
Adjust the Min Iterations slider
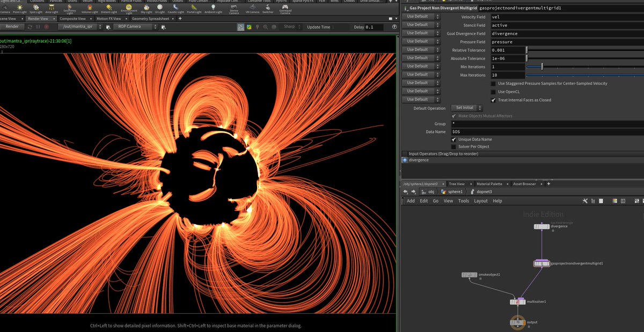pyautogui.click(x=585, y=67)
